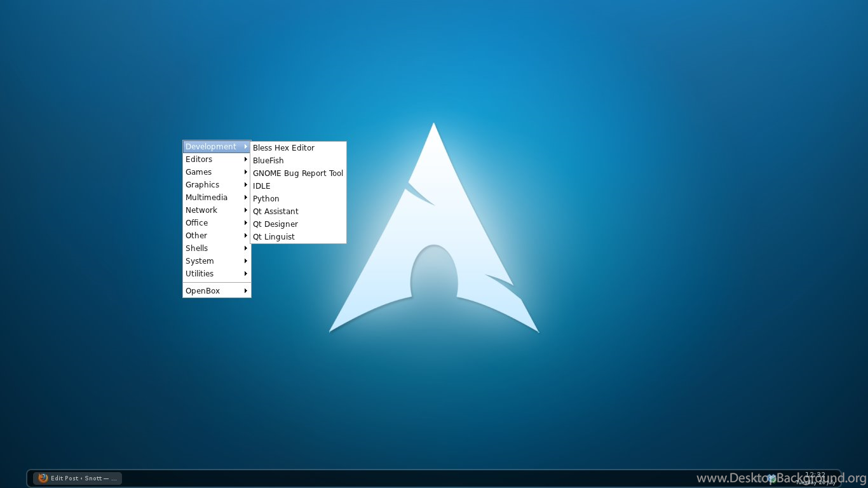
Task: Launch BlueFish from Development submenu
Action: pyautogui.click(x=268, y=161)
